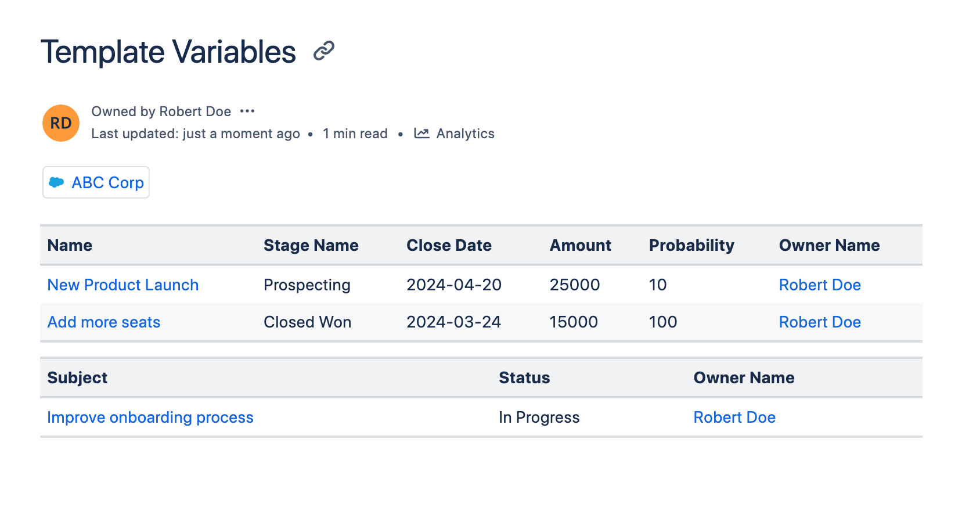The image size is (980, 511).
Task: Open the three-dot more actions menu
Action: [x=247, y=111]
